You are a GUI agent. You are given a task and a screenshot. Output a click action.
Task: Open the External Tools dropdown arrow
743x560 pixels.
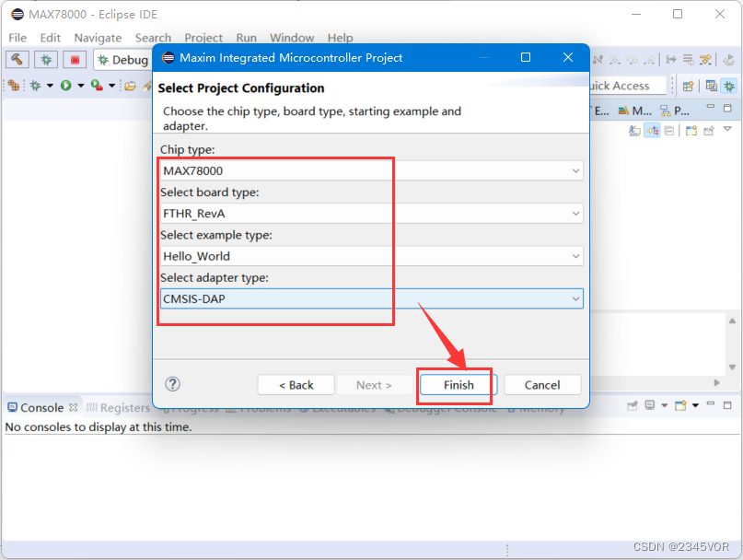111,86
